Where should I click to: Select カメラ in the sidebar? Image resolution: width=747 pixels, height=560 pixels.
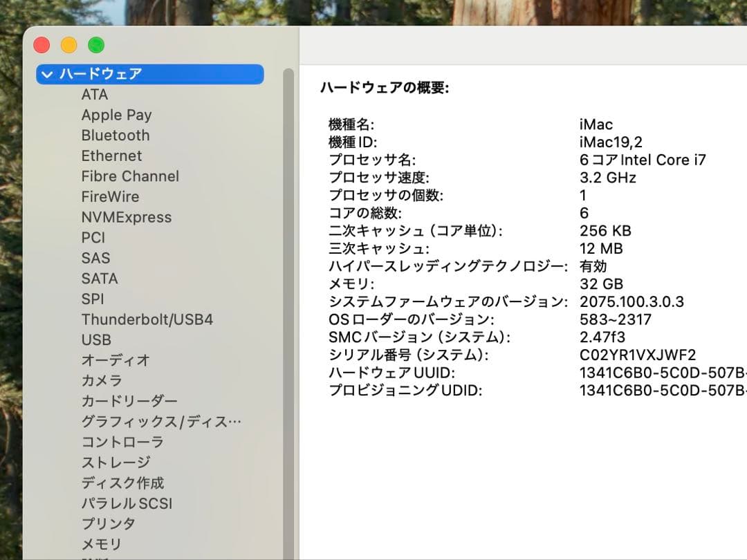point(101,380)
